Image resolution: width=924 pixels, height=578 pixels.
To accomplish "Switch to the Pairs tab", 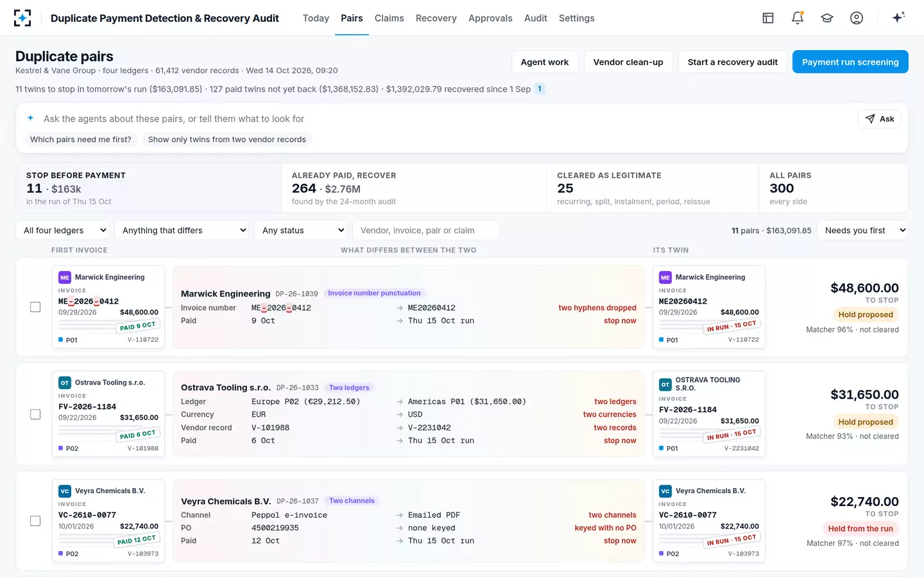I will (352, 18).
